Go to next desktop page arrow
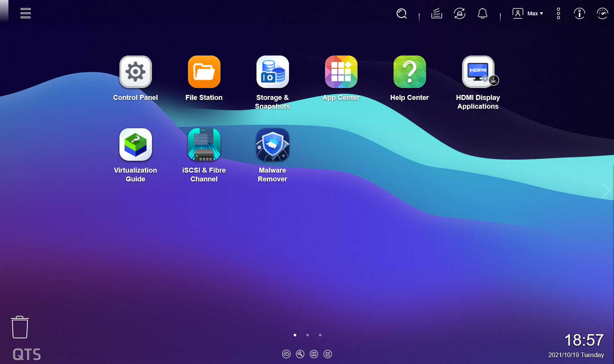This screenshot has width=614, height=364. point(605,191)
